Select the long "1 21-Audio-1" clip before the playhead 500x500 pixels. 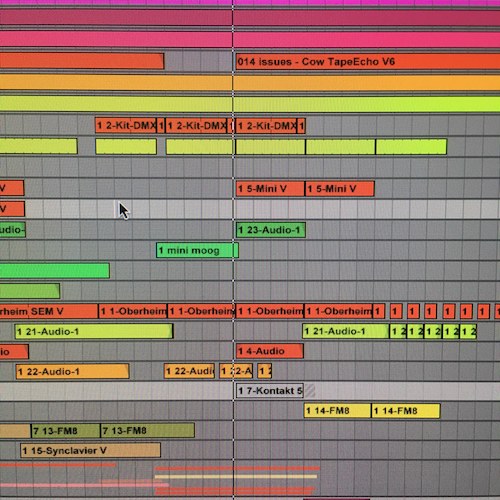click(x=94, y=331)
